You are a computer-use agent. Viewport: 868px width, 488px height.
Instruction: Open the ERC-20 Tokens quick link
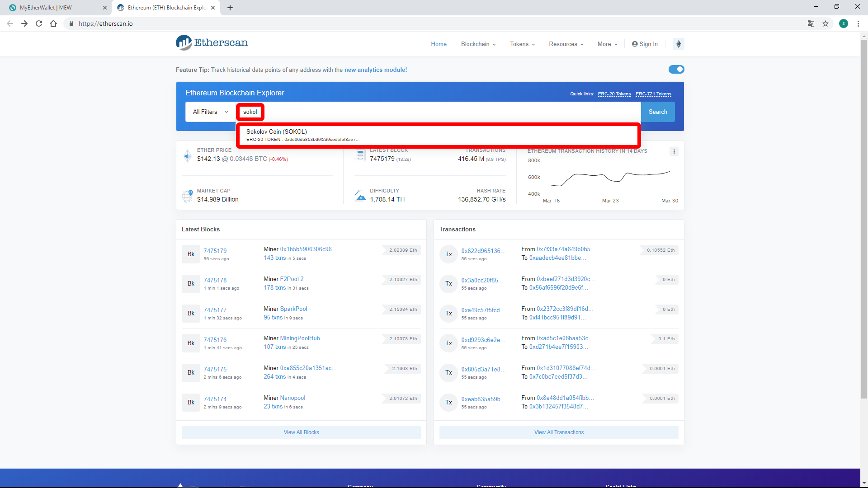[x=614, y=94]
